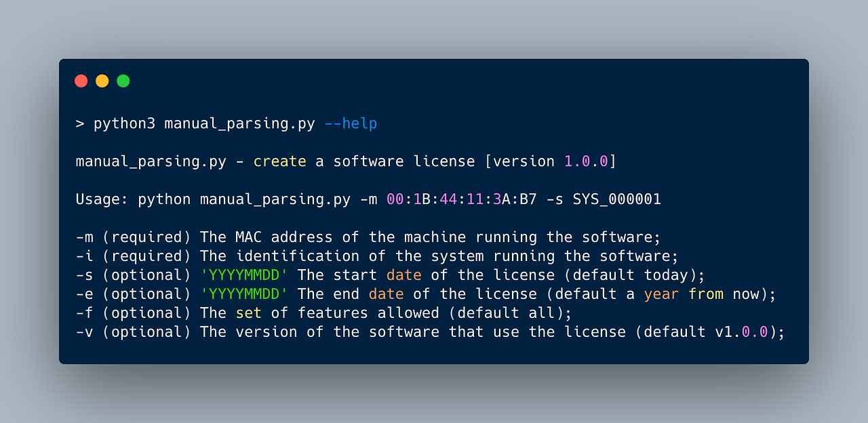Select the --help flag text
Image resolution: width=868 pixels, height=423 pixels.
[351, 123]
